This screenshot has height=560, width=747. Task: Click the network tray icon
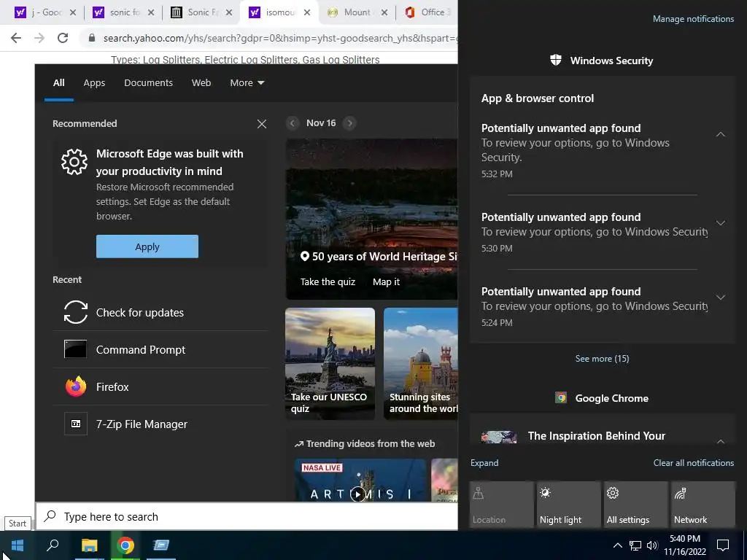(x=635, y=545)
